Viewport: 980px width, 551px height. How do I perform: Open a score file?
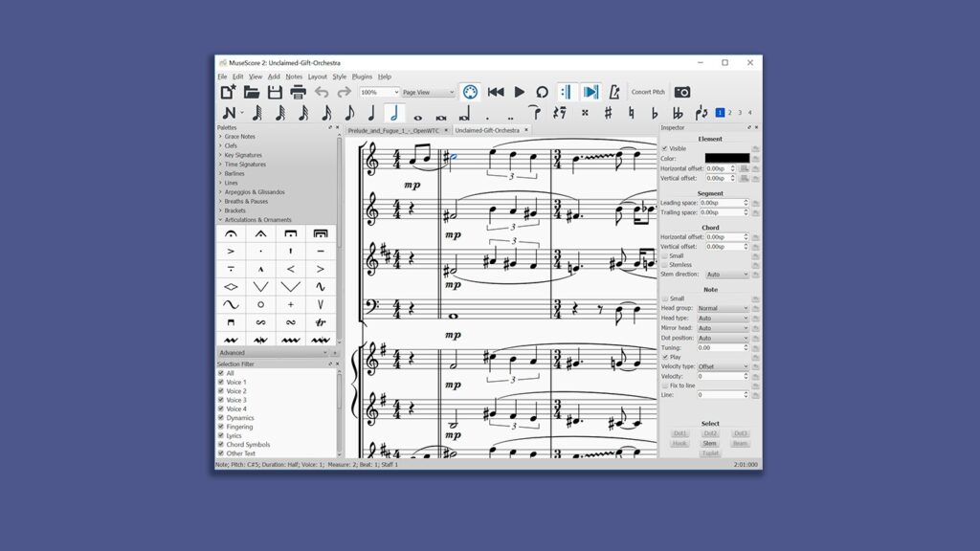tap(252, 92)
